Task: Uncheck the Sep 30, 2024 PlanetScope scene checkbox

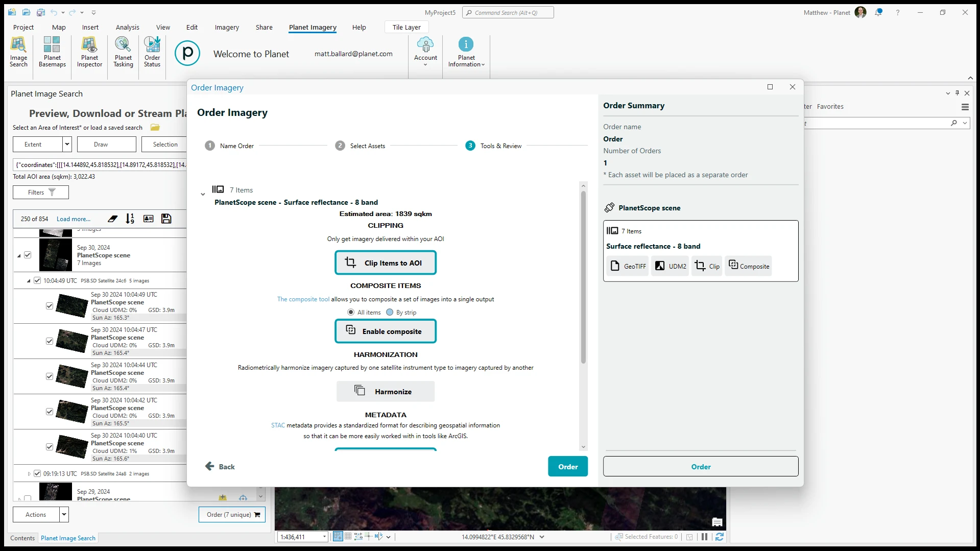Action: (28, 255)
